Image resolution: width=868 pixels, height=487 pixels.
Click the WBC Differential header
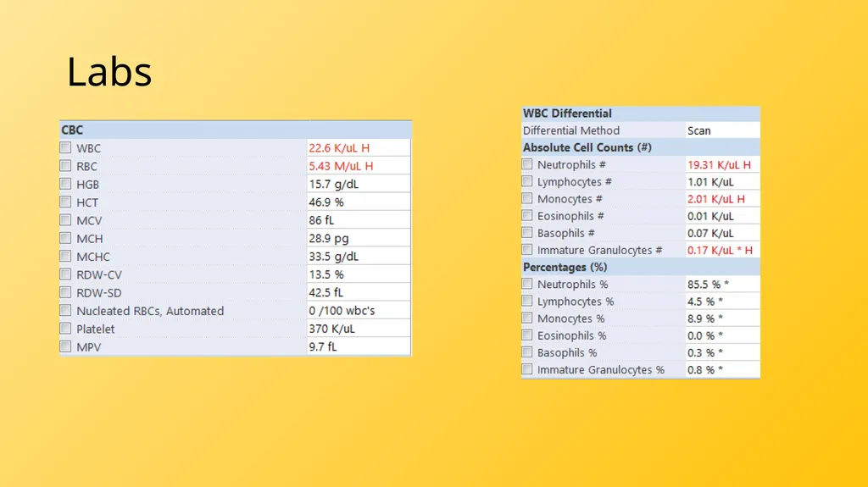pos(641,113)
